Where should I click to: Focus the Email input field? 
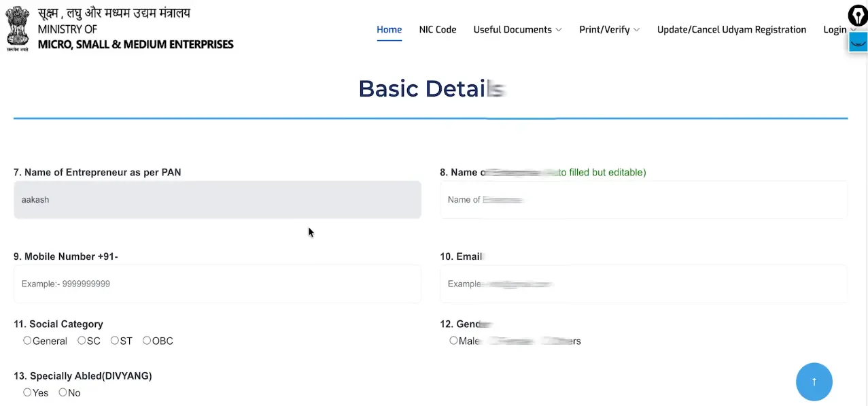click(x=644, y=284)
